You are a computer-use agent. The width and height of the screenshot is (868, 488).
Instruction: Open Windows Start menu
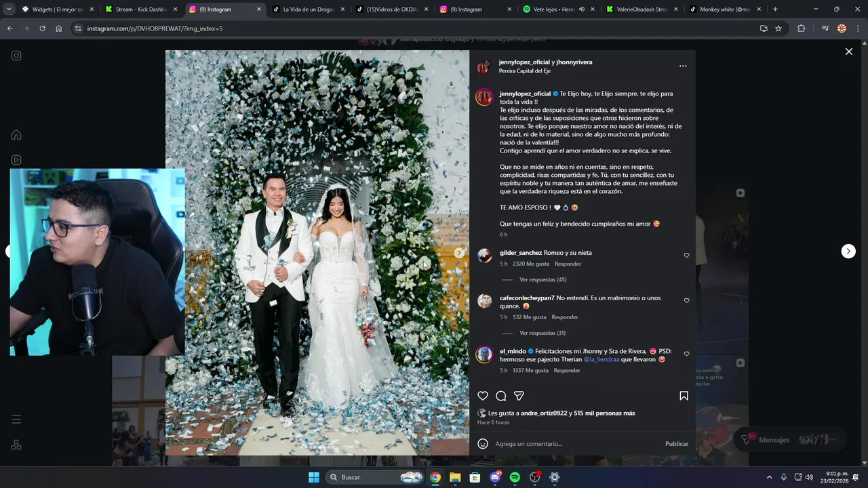(x=314, y=477)
